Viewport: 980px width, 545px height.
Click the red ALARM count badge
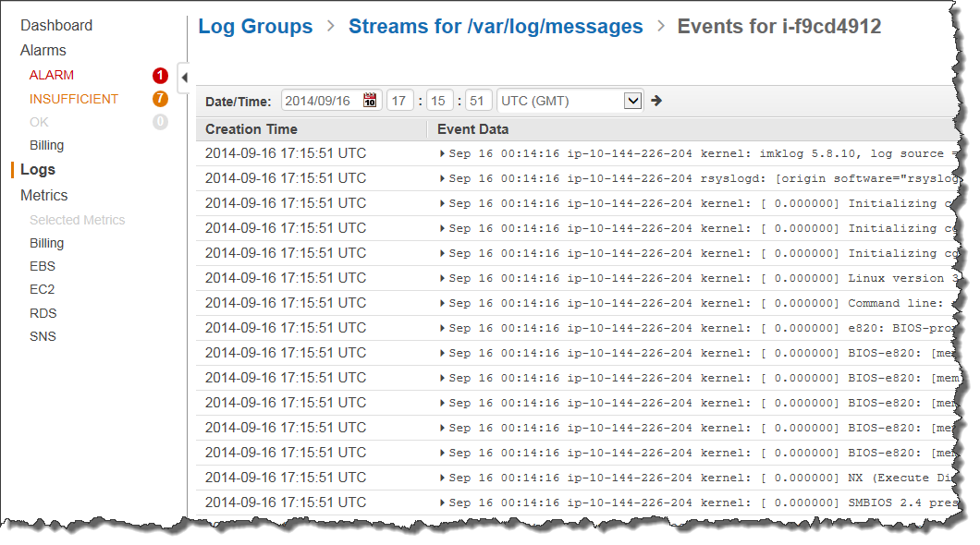click(160, 76)
